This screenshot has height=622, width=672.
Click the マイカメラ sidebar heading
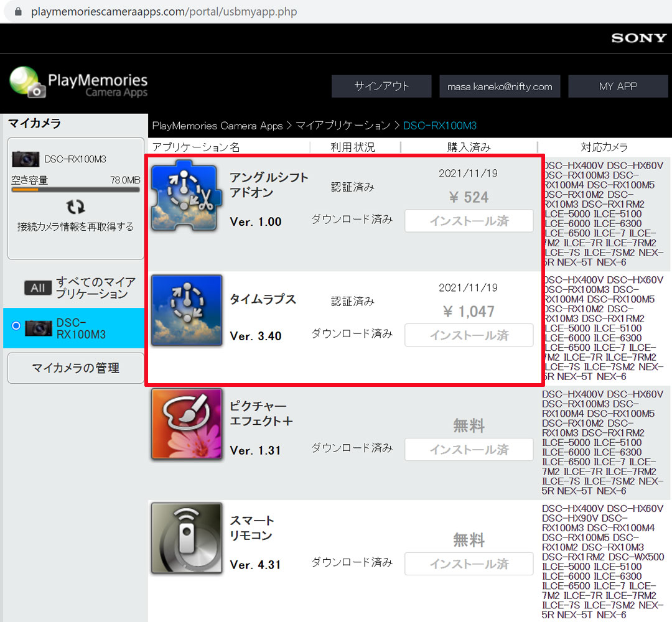pos(35,123)
